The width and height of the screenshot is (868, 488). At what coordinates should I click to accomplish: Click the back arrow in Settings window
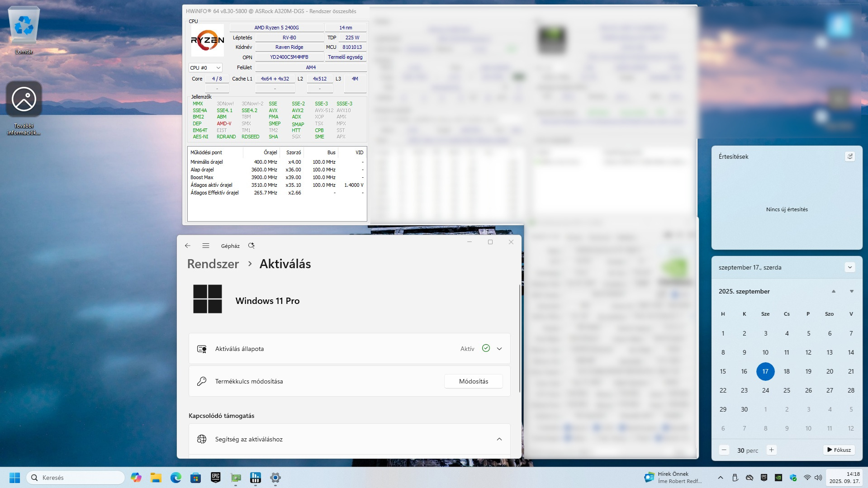coord(188,246)
